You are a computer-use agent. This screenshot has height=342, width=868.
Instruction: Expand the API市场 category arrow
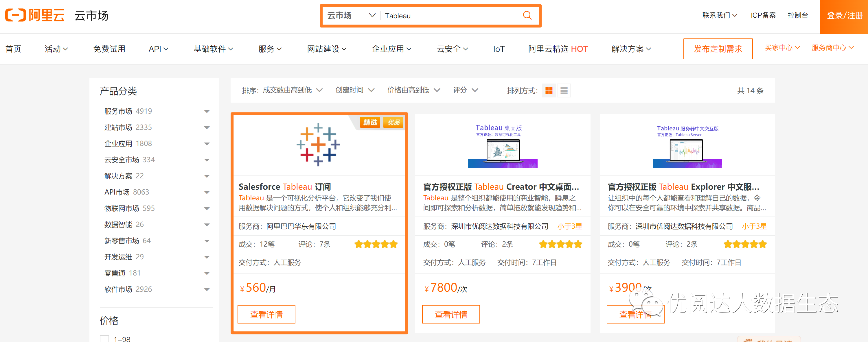pyautogui.click(x=207, y=192)
